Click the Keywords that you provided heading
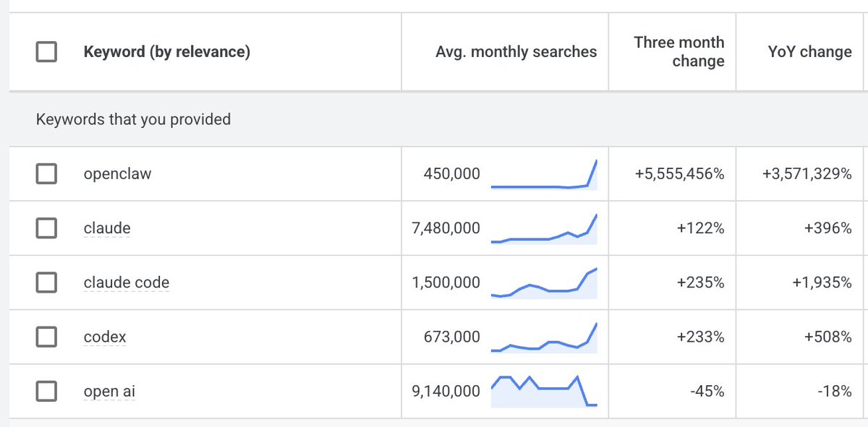 coord(134,119)
